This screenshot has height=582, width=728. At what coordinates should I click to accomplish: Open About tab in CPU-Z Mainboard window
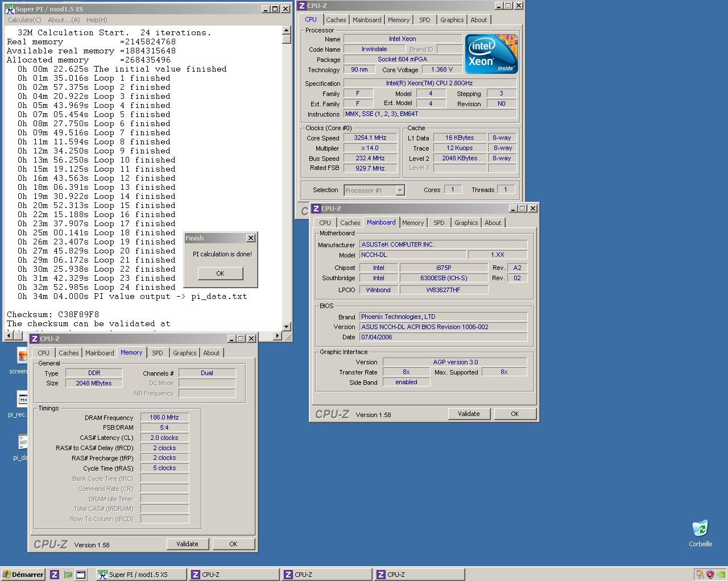(493, 223)
